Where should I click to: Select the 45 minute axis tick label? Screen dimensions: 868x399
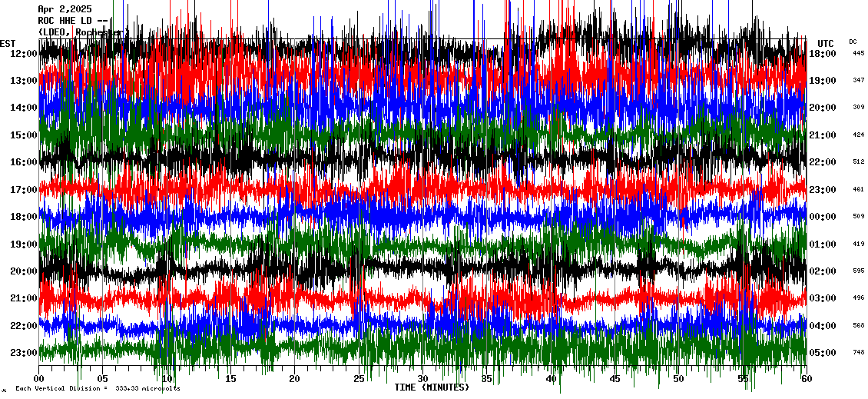pos(615,379)
